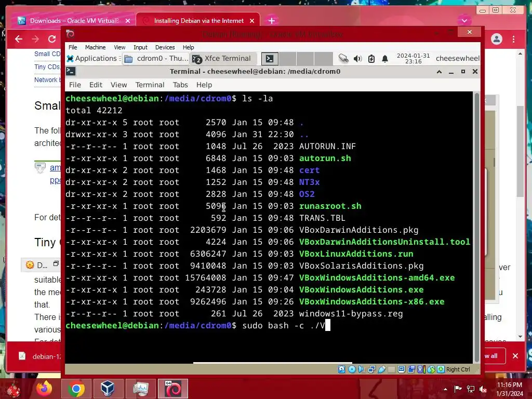Open the Tabs menu in terminal

[180, 85]
